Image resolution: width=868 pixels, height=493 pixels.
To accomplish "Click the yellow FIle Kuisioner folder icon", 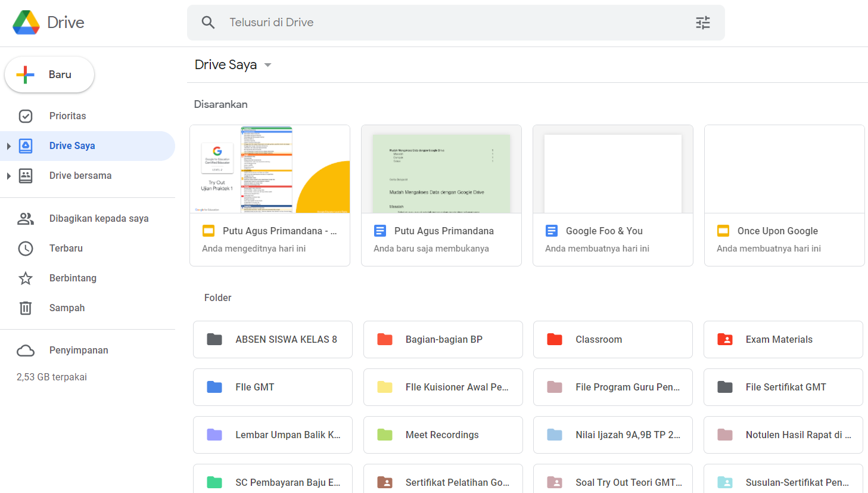I will (385, 387).
